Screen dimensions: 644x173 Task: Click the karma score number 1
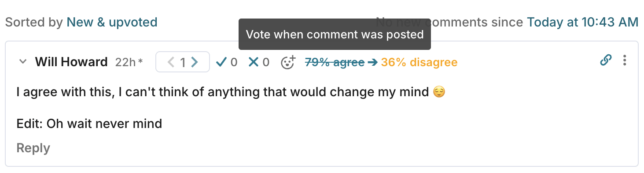coord(183,63)
